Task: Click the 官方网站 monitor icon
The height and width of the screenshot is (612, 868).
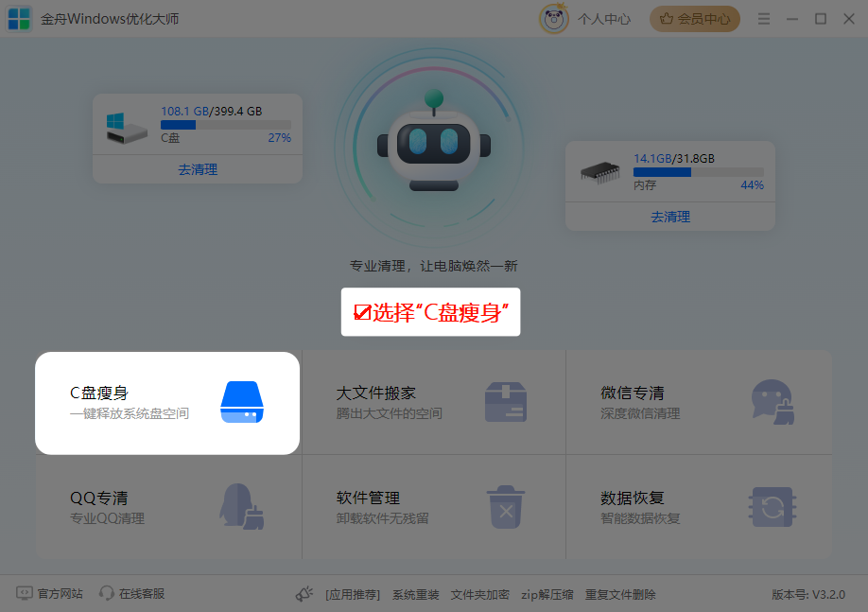Action: (x=25, y=593)
